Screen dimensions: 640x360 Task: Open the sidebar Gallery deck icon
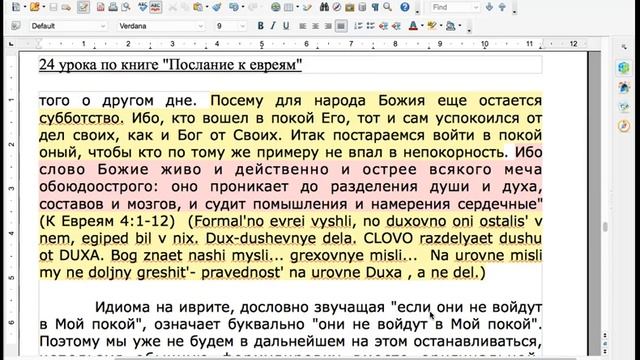coord(624,107)
